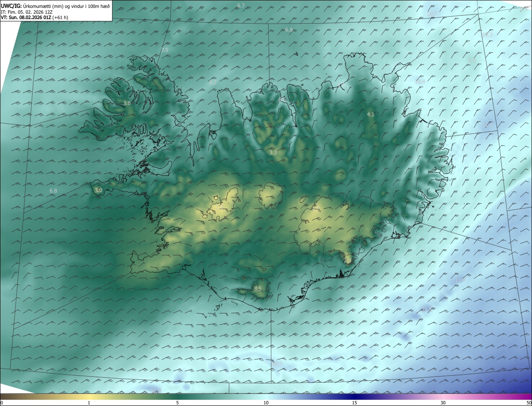Click the title 'Úrkomumætti (mm) og vindur í 100m hæð'
The height and width of the screenshot is (406, 532).
point(66,6)
